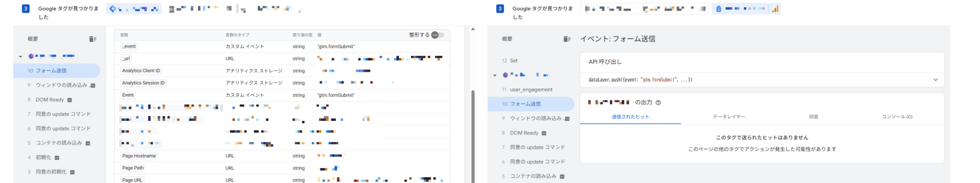This screenshot has height=183, width=980.
Task: Click the Page Path variable chip
Action: coord(133,168)
